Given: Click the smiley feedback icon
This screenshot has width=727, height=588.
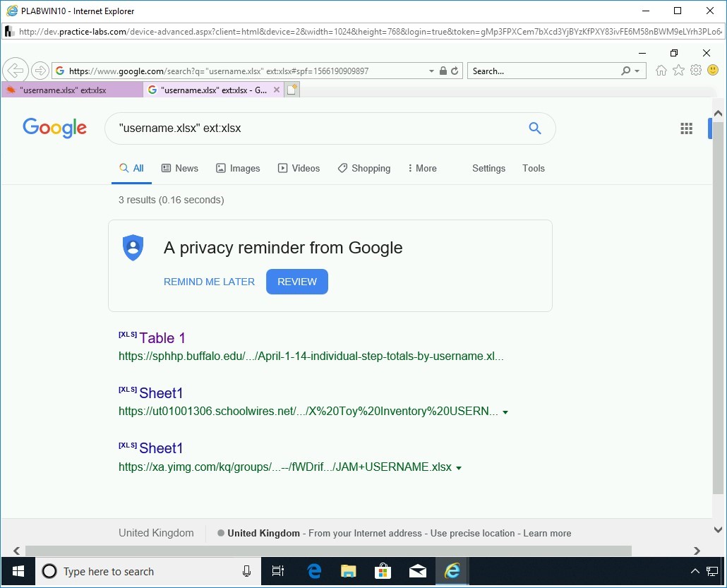Looking at the screenshot, I should pos(713,71).
